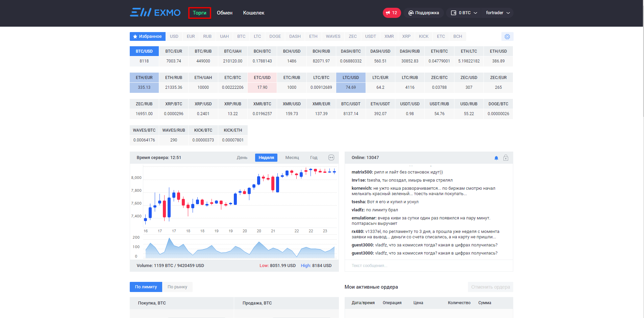Filter pairs by RUB tab
The image size is (644, 318).
point(207,36)
